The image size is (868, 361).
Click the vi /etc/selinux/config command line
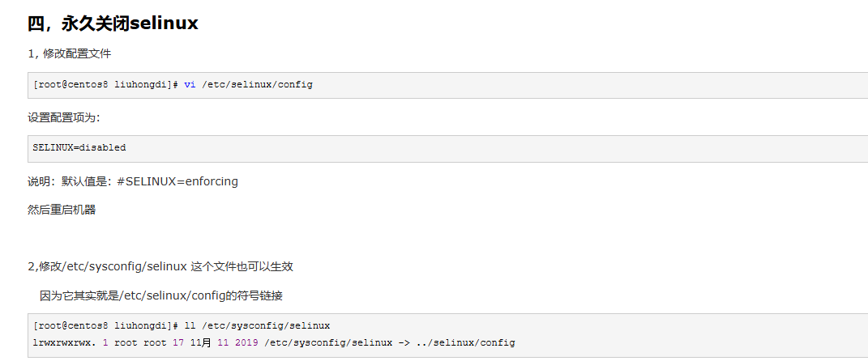tap(173, 84)
